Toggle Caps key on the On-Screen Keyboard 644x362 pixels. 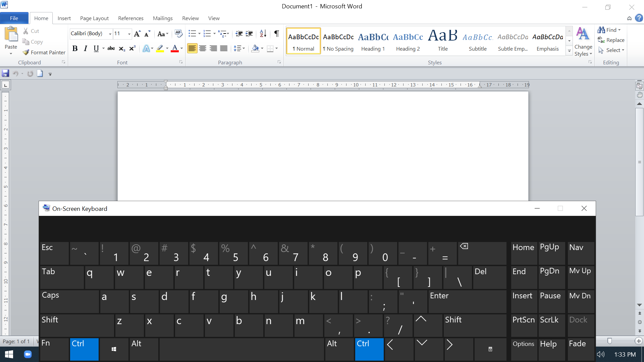coord(69,301)
